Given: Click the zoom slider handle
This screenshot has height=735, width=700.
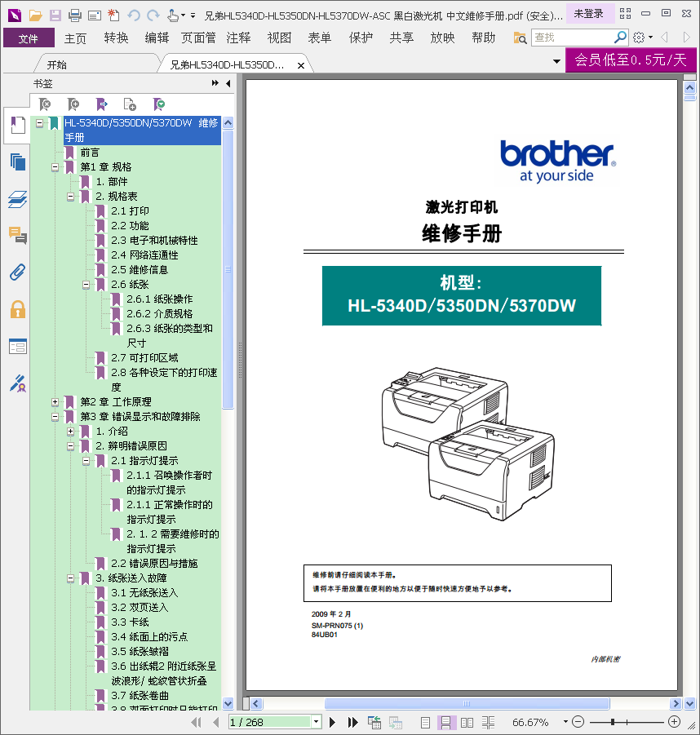Looking at the screenshot, I should (613, 722).
